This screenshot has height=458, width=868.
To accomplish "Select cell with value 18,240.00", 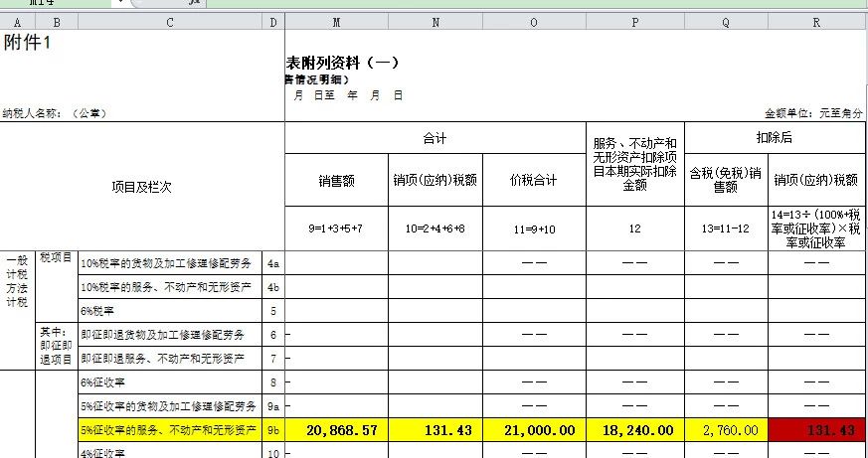I will (634, 430).
